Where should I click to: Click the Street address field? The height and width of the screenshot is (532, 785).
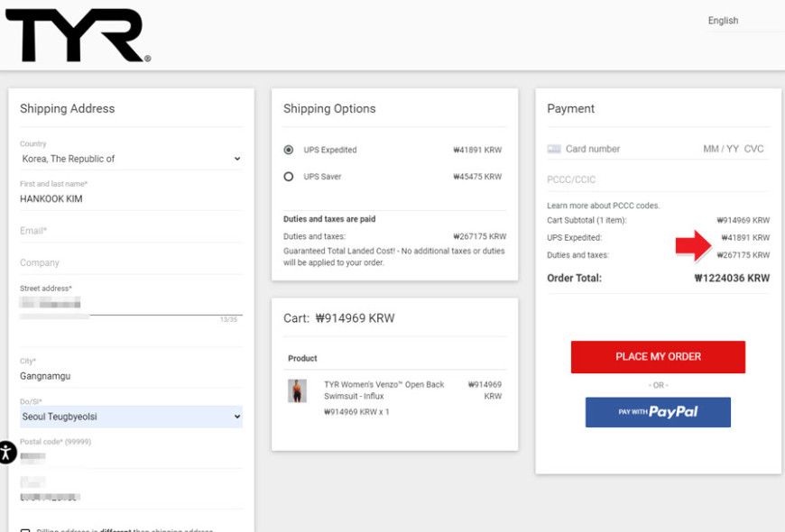tap(131, 303)
